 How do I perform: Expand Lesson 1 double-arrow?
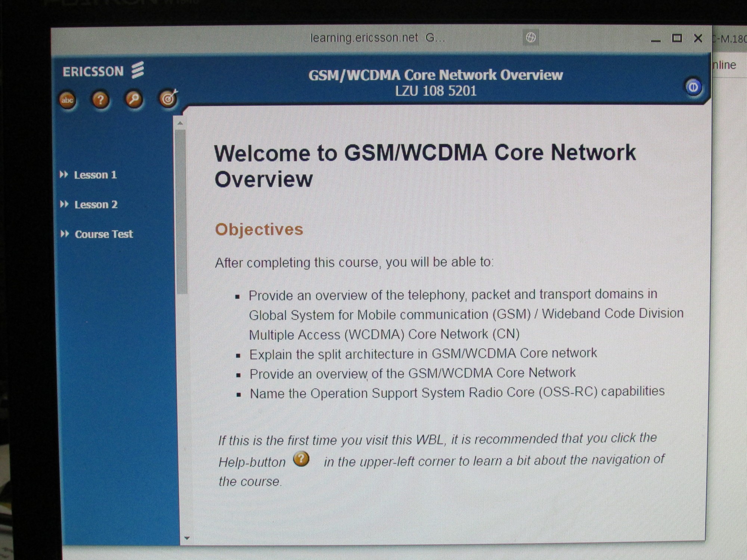pos(64,174)
